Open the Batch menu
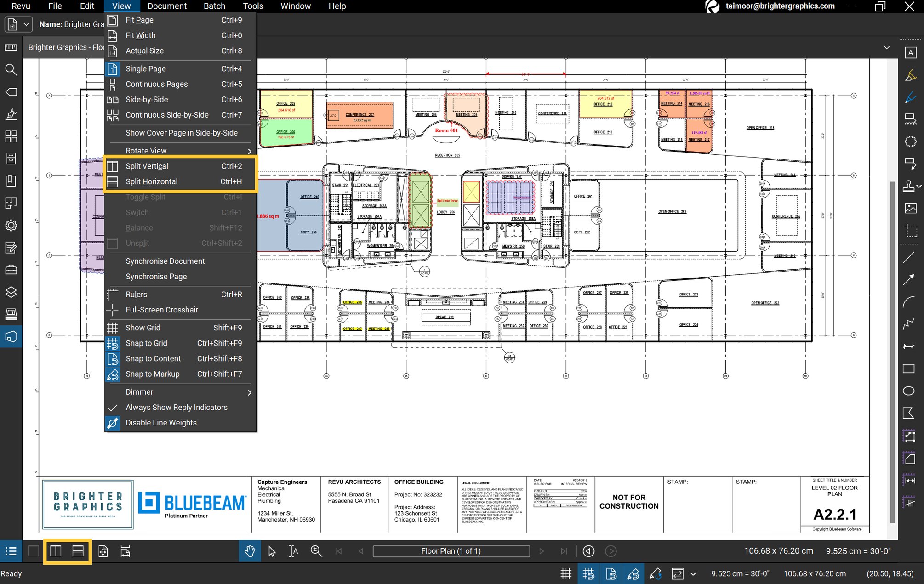Image resolution: width=924 pixels, height=584 pixels. 214,6
